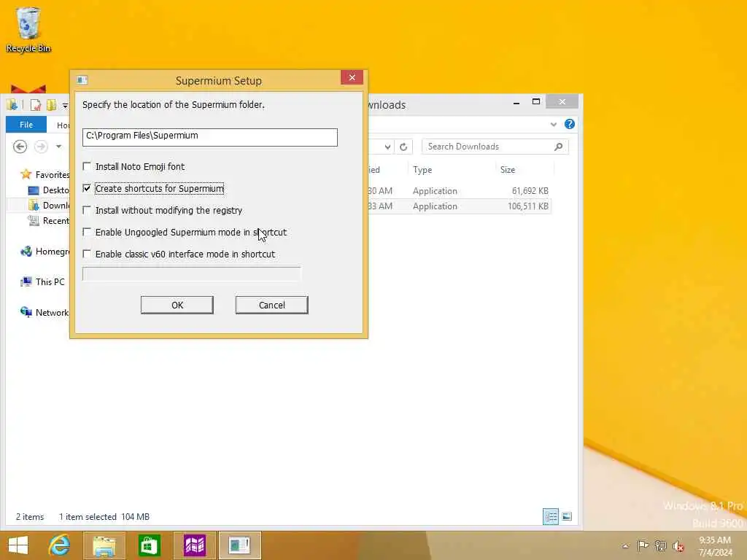
Task: Click the install location path field
Action: point(209,136)
